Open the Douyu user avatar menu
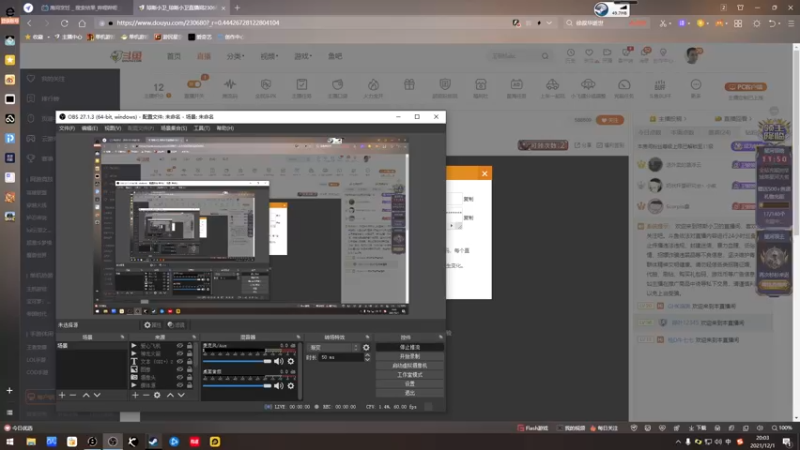The image size is (800, 450). click(x=692, y=56)
